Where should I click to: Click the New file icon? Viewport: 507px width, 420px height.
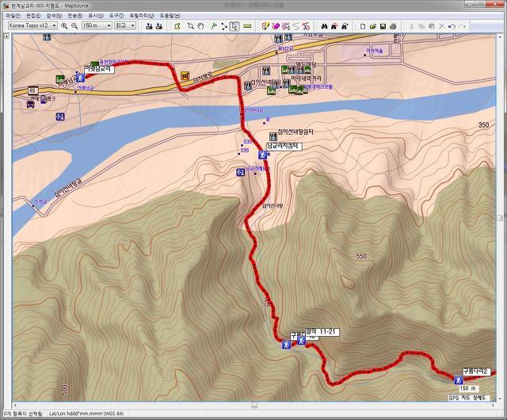363,26
